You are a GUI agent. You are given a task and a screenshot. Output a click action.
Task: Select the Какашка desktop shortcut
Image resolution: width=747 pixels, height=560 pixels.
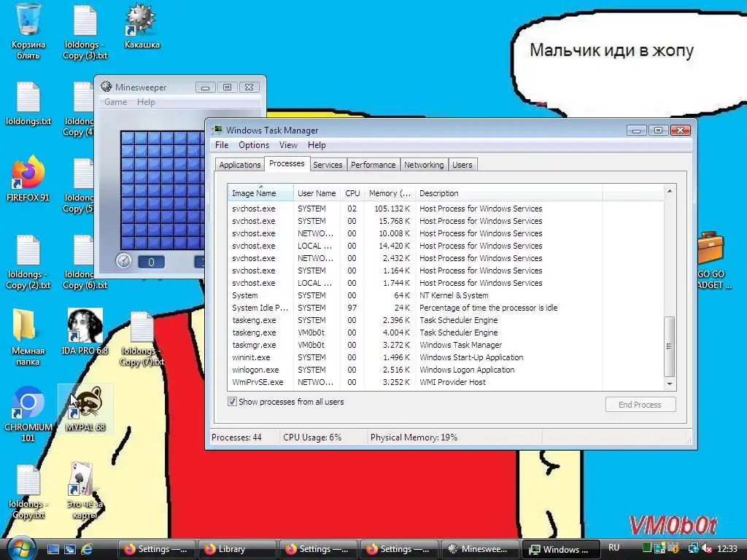[142, 26]
